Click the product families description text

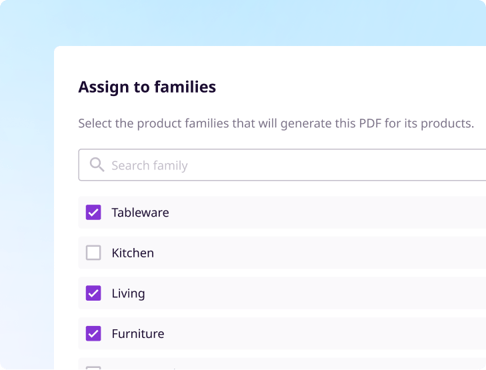coord(276,124)
